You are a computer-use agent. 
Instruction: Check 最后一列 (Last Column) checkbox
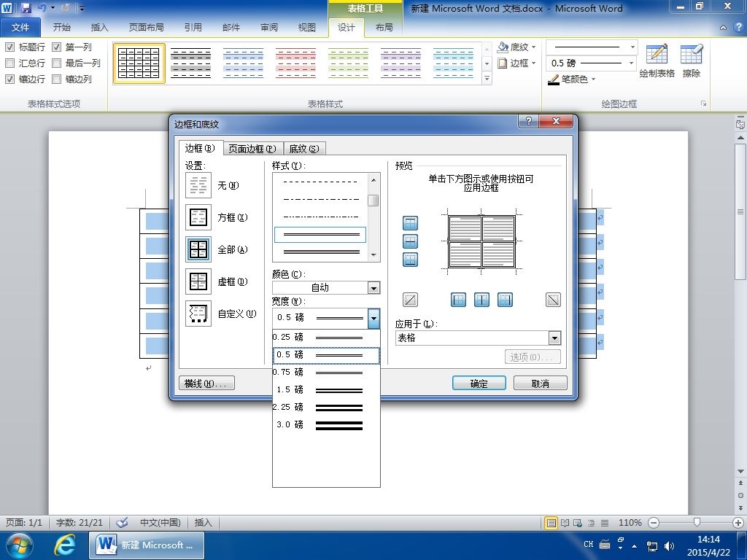click(56, 63)
